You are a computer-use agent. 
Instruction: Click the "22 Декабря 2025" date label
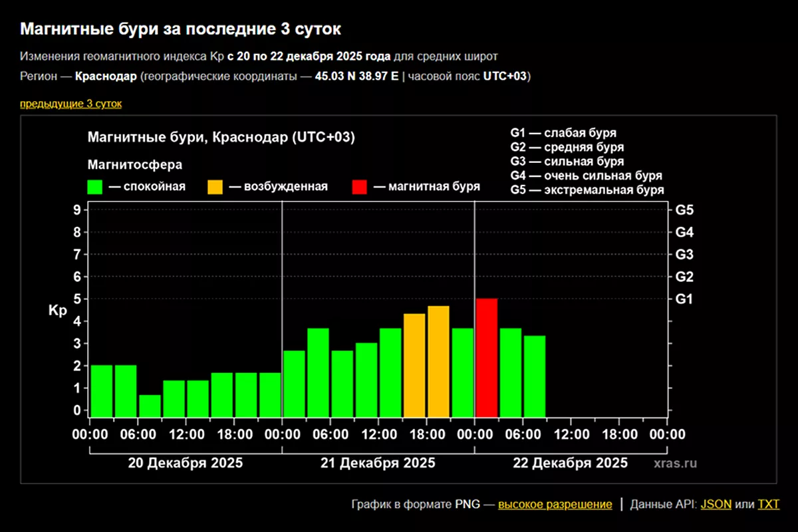[x=570, y=463]
